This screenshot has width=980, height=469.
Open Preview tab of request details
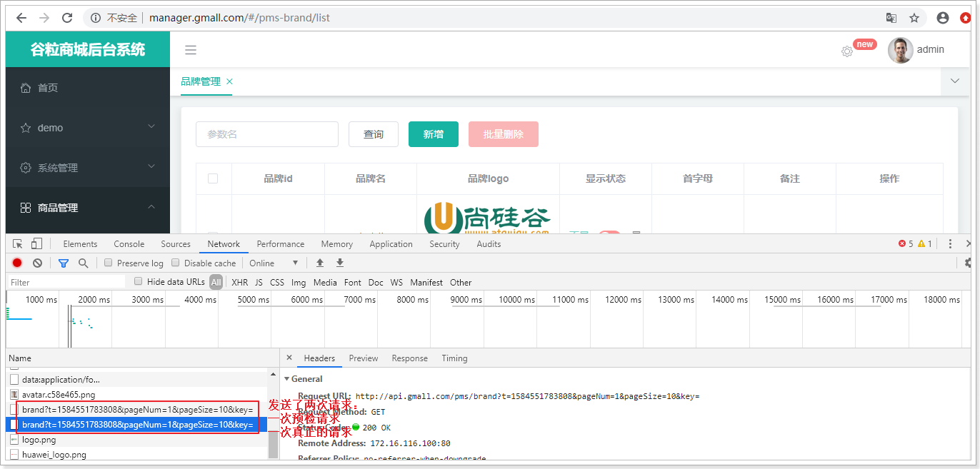click(x=364, y=358)
